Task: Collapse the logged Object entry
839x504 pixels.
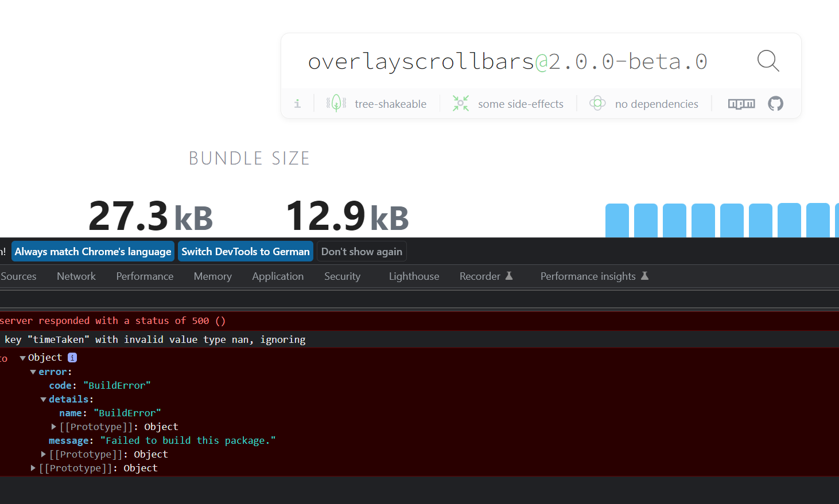Action: click(x=22, y=357)
